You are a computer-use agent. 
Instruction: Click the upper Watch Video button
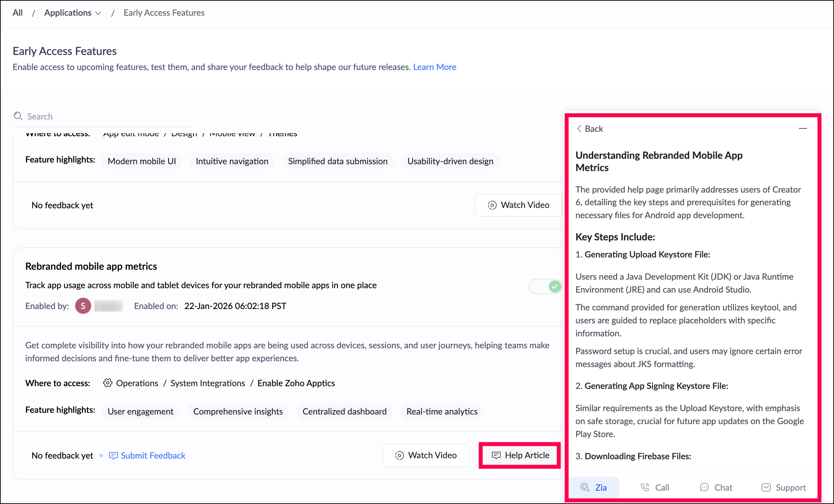[518, 205]
